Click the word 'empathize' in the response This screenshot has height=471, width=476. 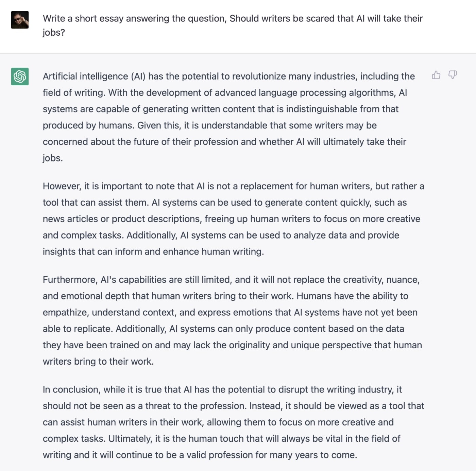[65, 312]
